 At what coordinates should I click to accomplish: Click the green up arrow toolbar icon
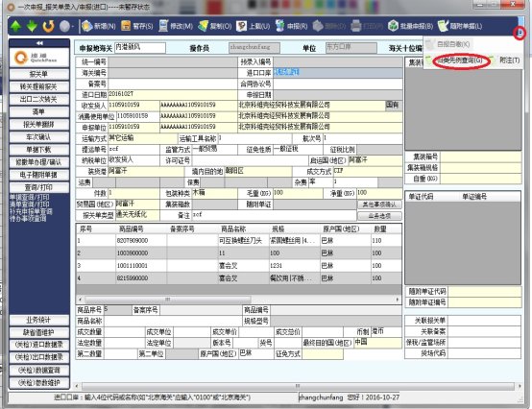point(16,26)
